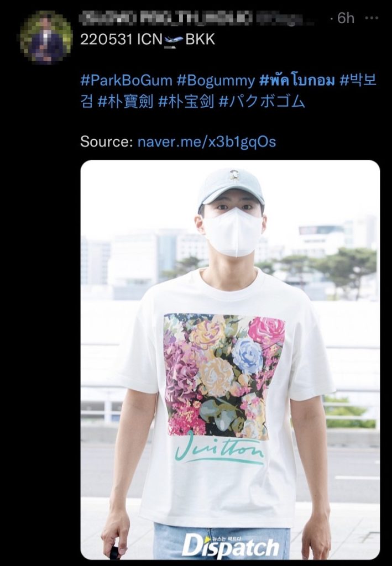The width and height of the screenshot is (392, 566).
Task: Click the airplane emoji between ICN and BKK
Action: 174,40
